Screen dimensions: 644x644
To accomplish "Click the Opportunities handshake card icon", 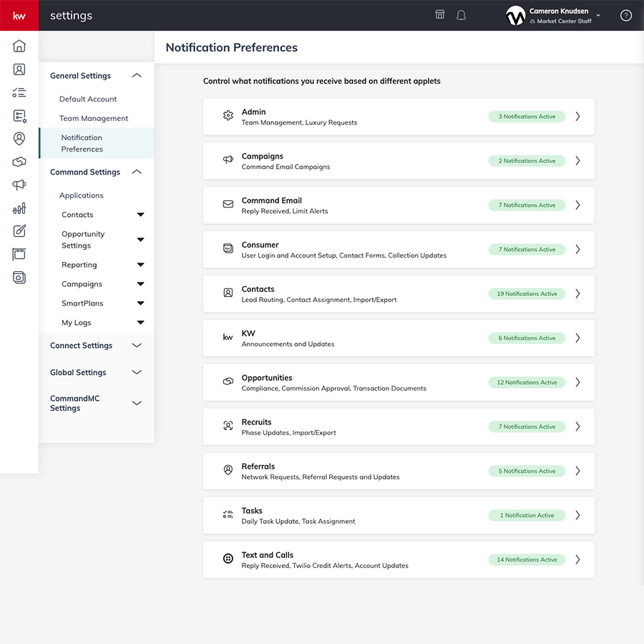I will click(228, 381).
